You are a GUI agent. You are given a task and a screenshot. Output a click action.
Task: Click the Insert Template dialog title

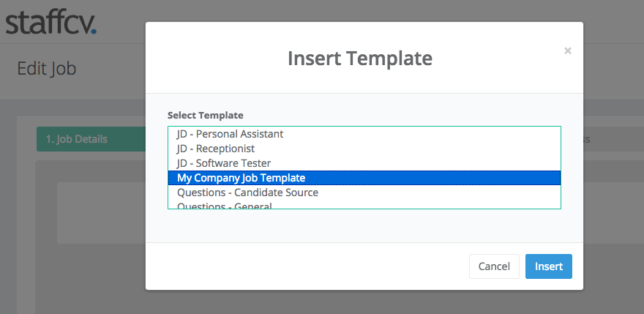(x=360, y=58)
